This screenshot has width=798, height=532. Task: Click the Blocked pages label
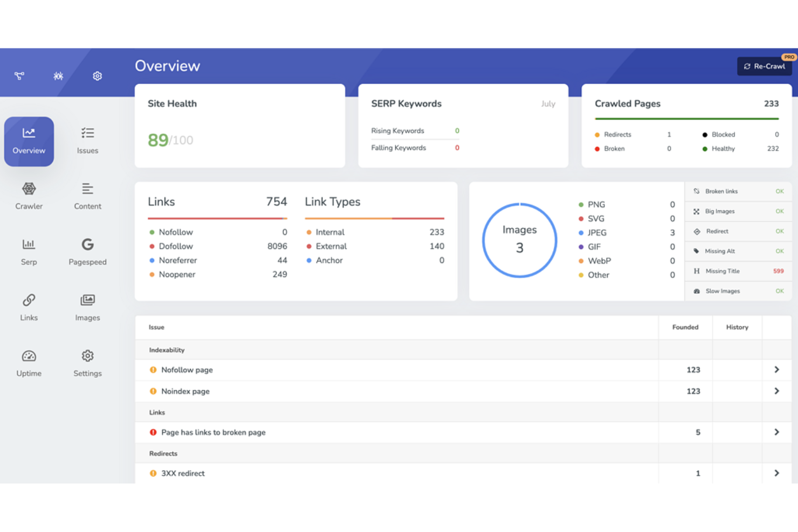(723, 135)
